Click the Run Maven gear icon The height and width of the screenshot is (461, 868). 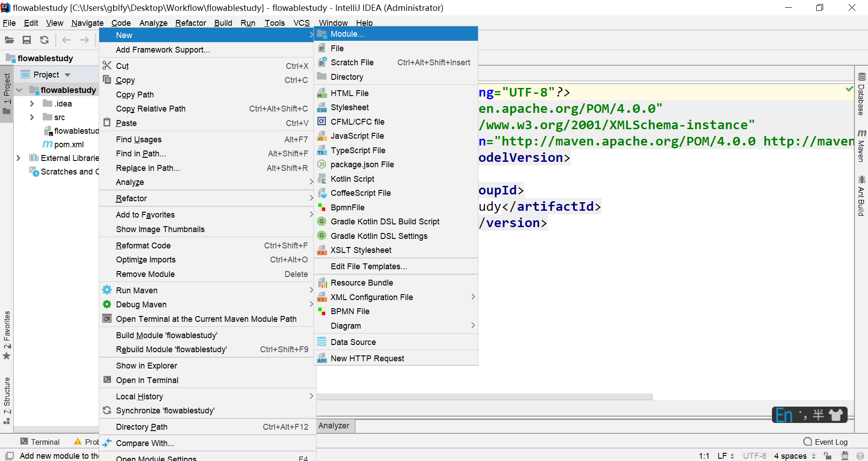(x=107, y=290)
